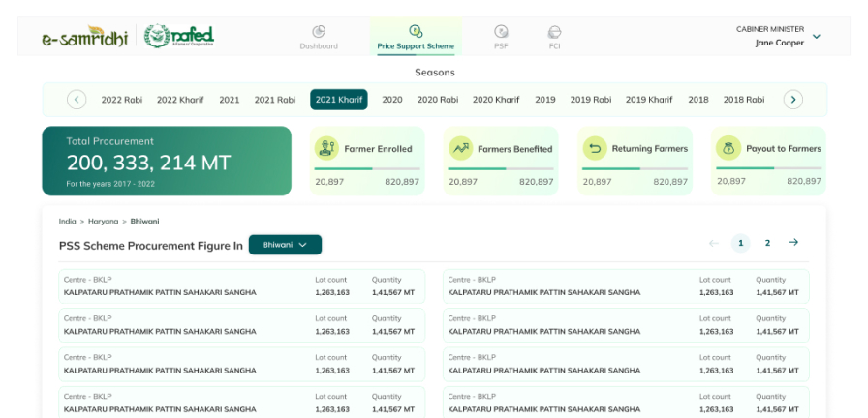Image resolution: width=868 pixels, height=418 pixels.
Task: Expand the Jane Cooper user menu
Action: click(x=816, y=37)
